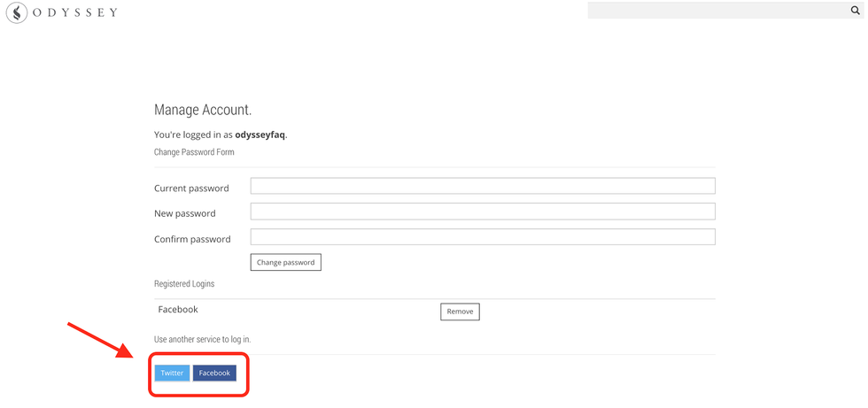Click the Current password label

191,189
